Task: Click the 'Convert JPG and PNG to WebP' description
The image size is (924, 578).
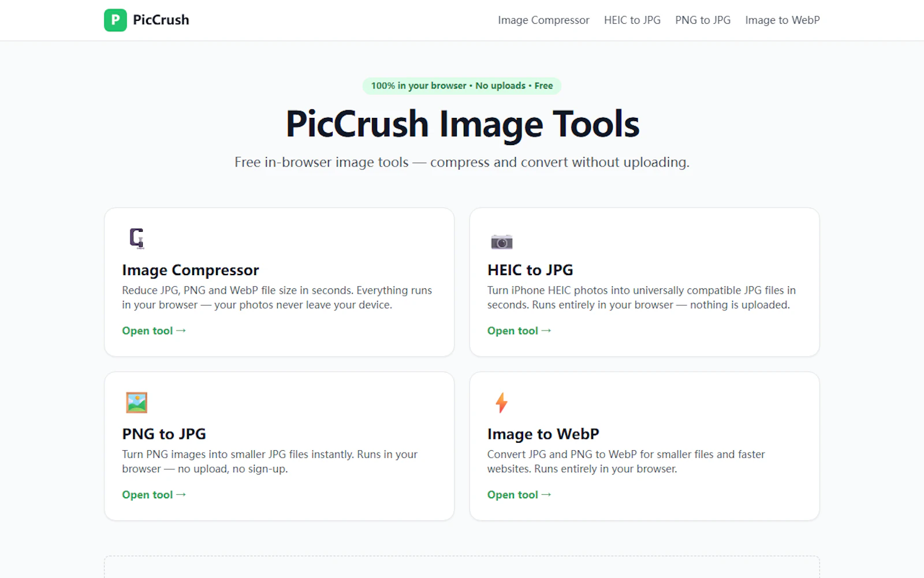Action: pyautogui.click(x=626, y=462)
